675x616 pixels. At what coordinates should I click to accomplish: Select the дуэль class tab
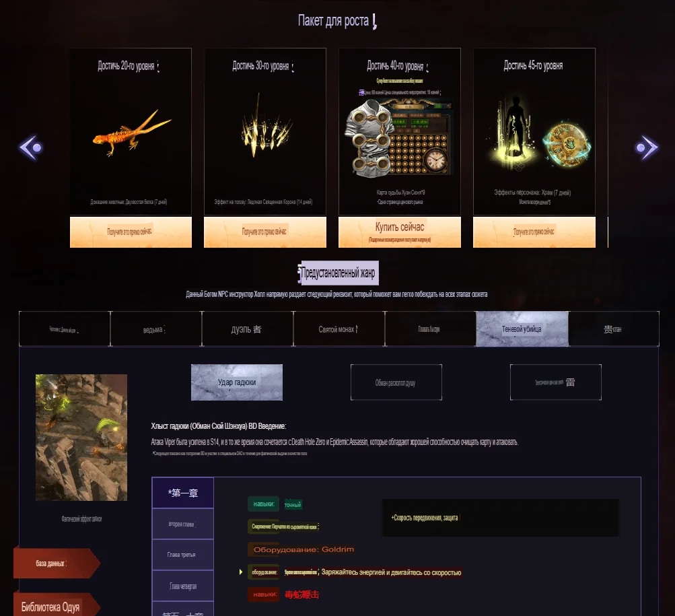[x=247, y=329]
